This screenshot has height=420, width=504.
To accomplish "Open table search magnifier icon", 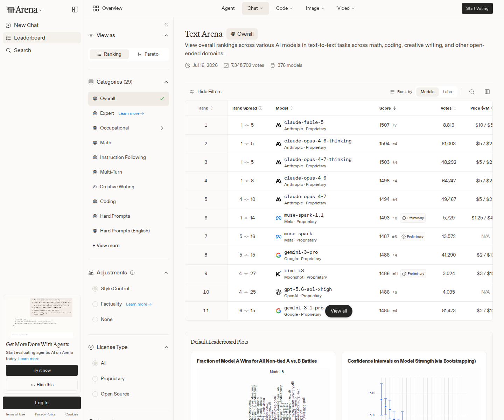I will [x=472, y=92].
